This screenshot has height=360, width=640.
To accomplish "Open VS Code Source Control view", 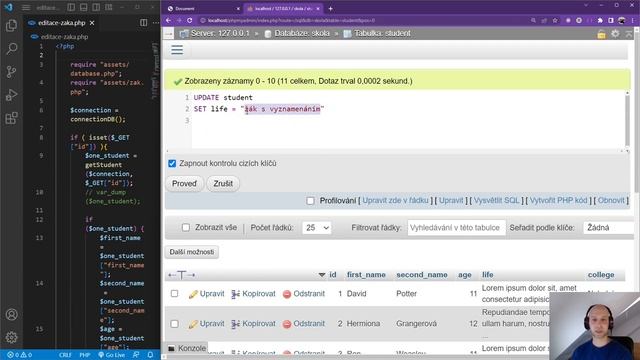I will pyautogui.click(x=11, y=72).
